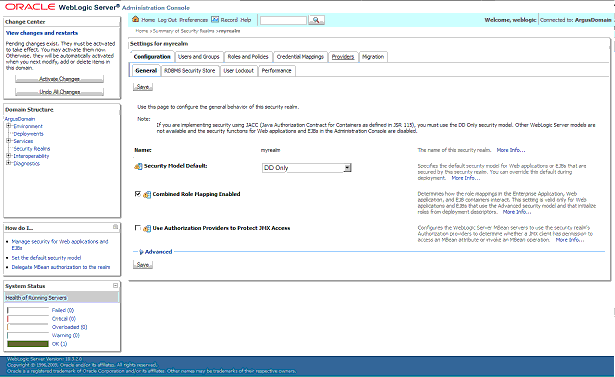Open Delegate MBean authorization to the realm link
The width and height of the screenshot is (615, 377).
(x=61, y=267)
